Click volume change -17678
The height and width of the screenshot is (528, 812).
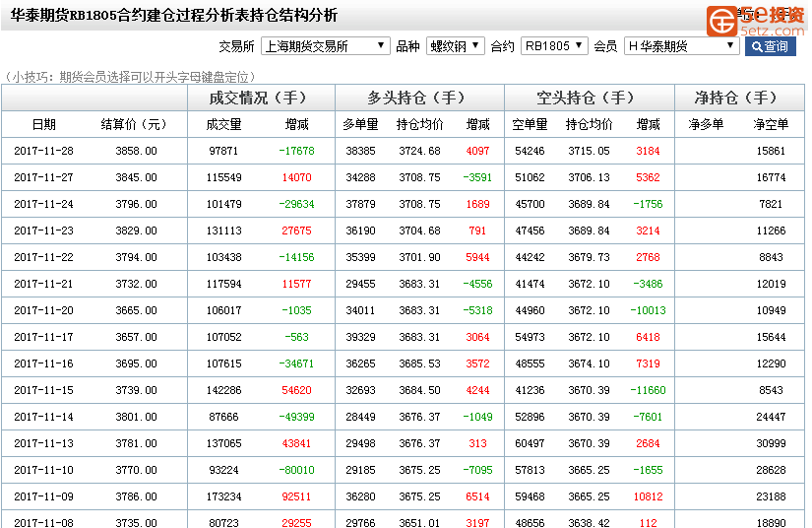click(296, 151)
